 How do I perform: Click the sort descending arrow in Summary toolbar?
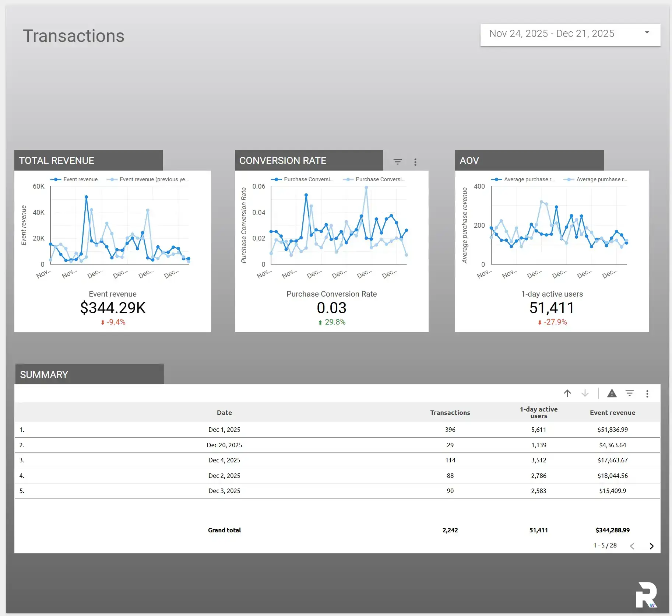pyautogui.click(x=585, y=393)
